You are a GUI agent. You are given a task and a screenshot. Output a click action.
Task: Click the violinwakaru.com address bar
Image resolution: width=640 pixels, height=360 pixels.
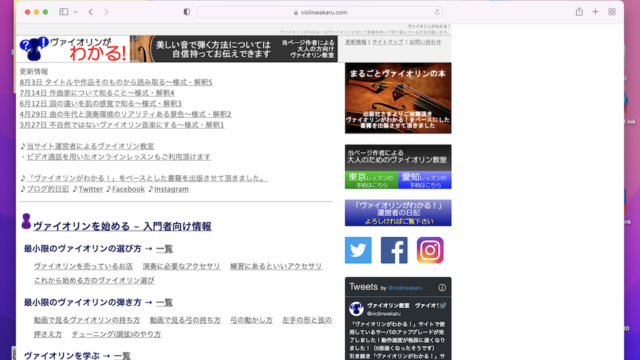[320, 12]
